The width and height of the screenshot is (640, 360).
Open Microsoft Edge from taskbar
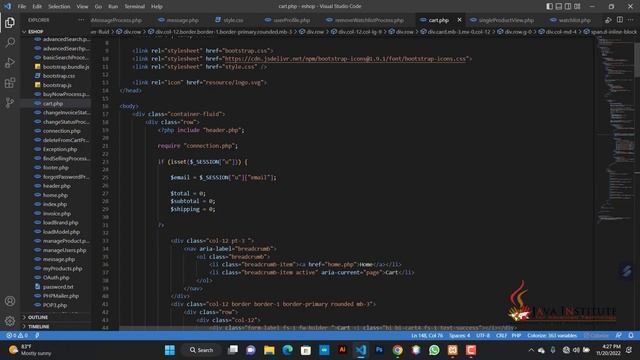(x=287, y=350)
